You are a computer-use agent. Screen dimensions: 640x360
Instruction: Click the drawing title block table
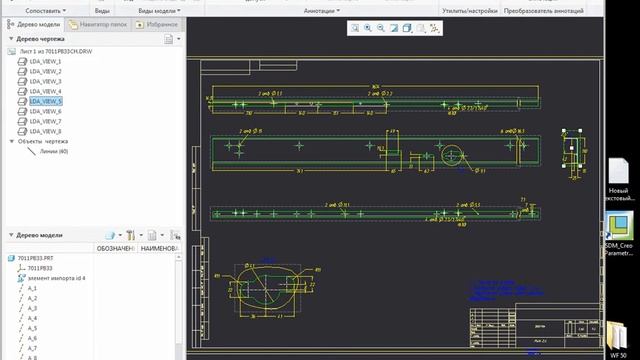tap(535, 325)
